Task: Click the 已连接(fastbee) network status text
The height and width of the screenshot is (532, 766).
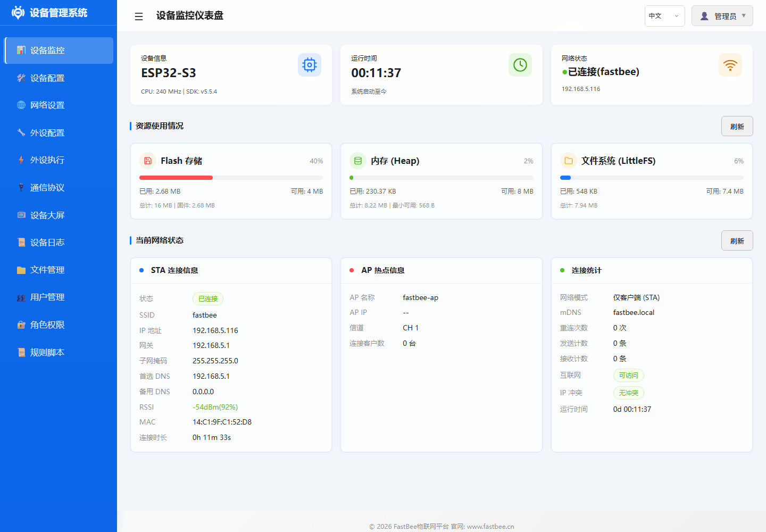Action: click(x=604, y=72)
